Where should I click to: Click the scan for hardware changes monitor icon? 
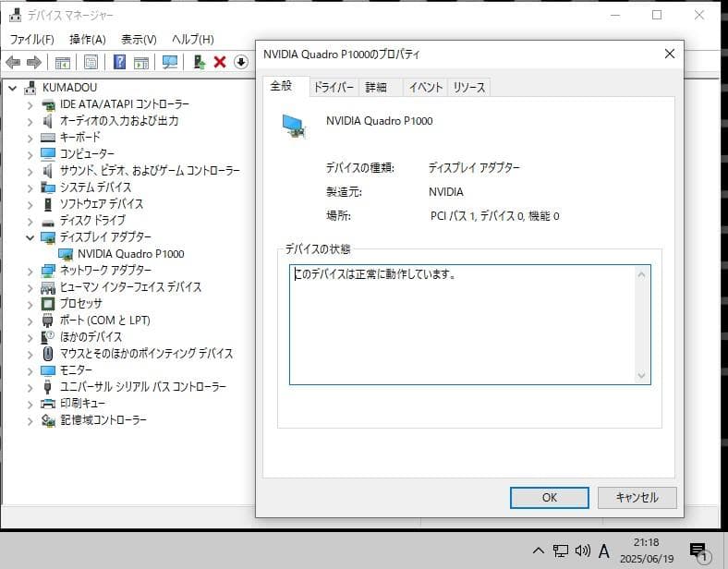[170, 62]
